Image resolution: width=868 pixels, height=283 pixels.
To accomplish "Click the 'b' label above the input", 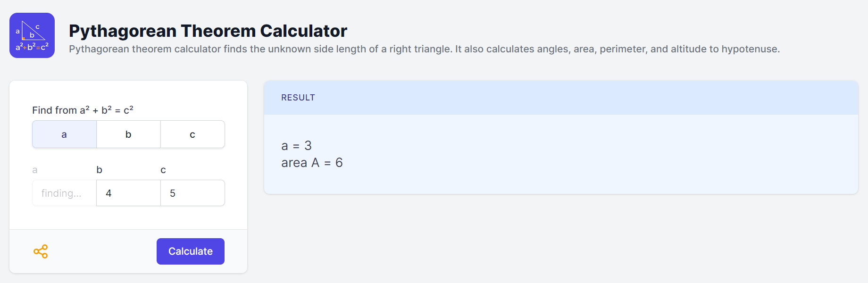I will click(x=99, y=170).
